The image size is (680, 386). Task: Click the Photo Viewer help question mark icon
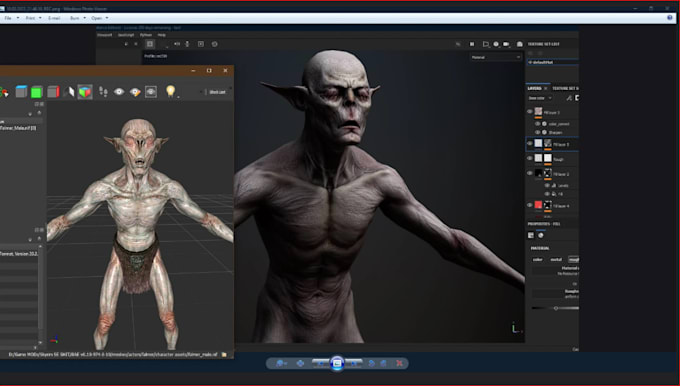point(670,18)
